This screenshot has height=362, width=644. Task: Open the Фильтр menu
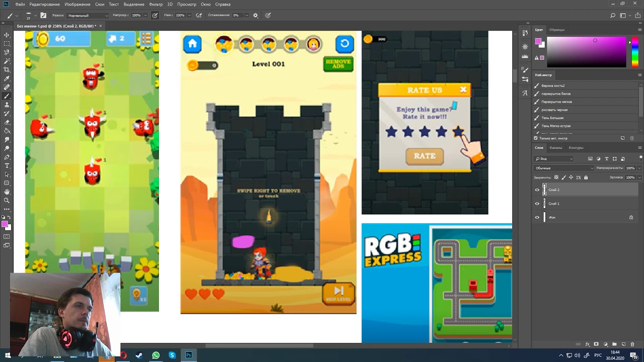(x=156, y=4)
